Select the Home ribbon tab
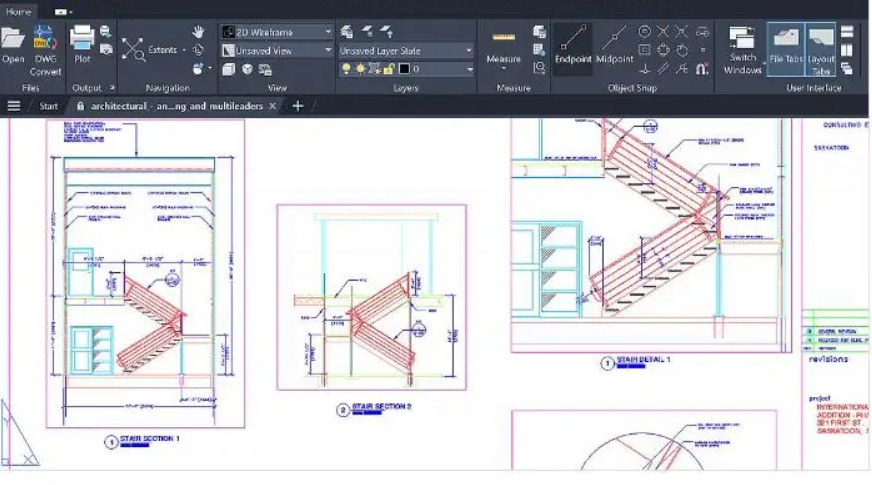Screen dimensions: 872x485 click(x=19, y=11)
